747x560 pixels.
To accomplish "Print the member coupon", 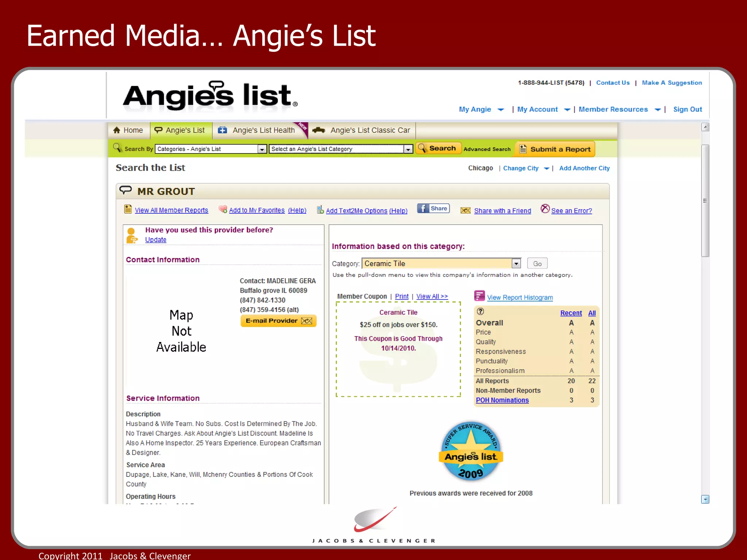I will click(x=402, y=296).
